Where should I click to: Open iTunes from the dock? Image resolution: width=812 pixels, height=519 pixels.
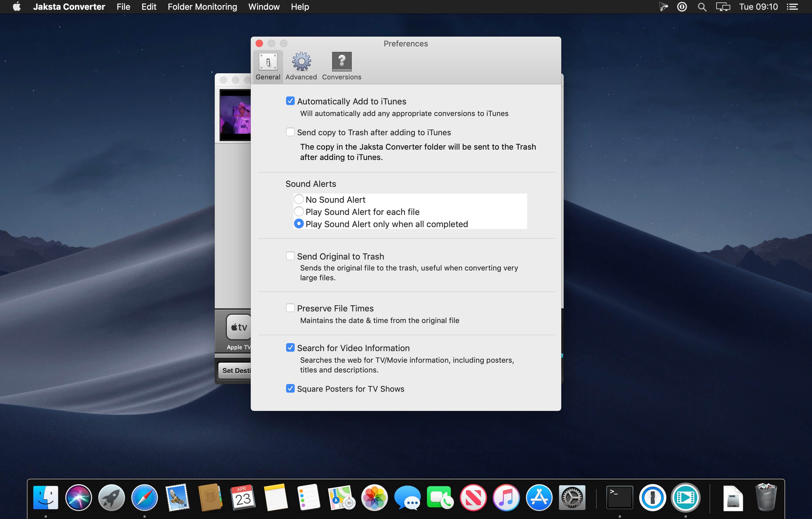(x=506, y=497)
